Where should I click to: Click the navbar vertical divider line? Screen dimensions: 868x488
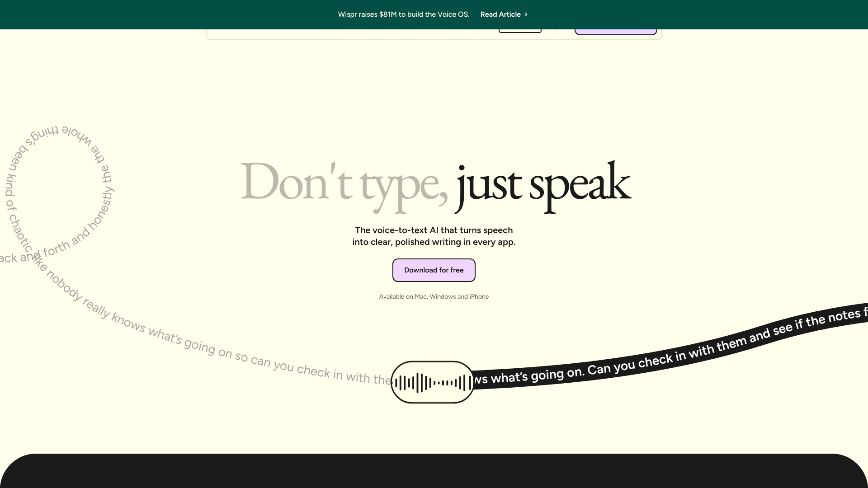click(556, 31)
